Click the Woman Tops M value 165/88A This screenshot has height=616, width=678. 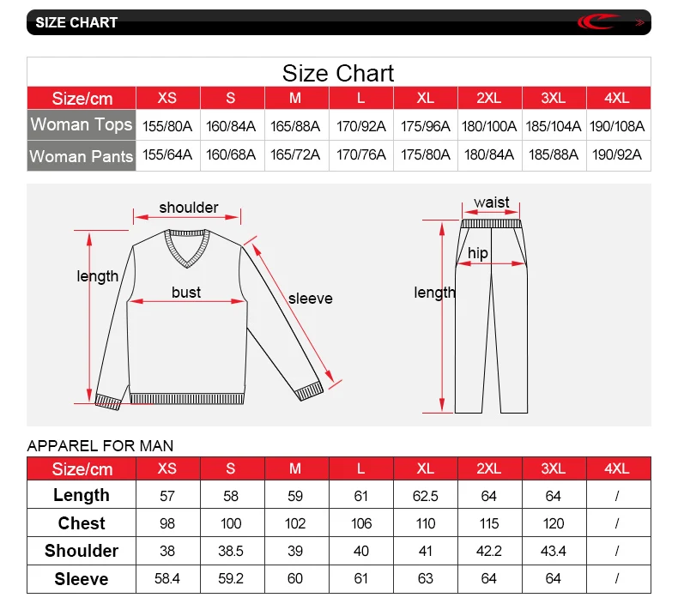295,126
